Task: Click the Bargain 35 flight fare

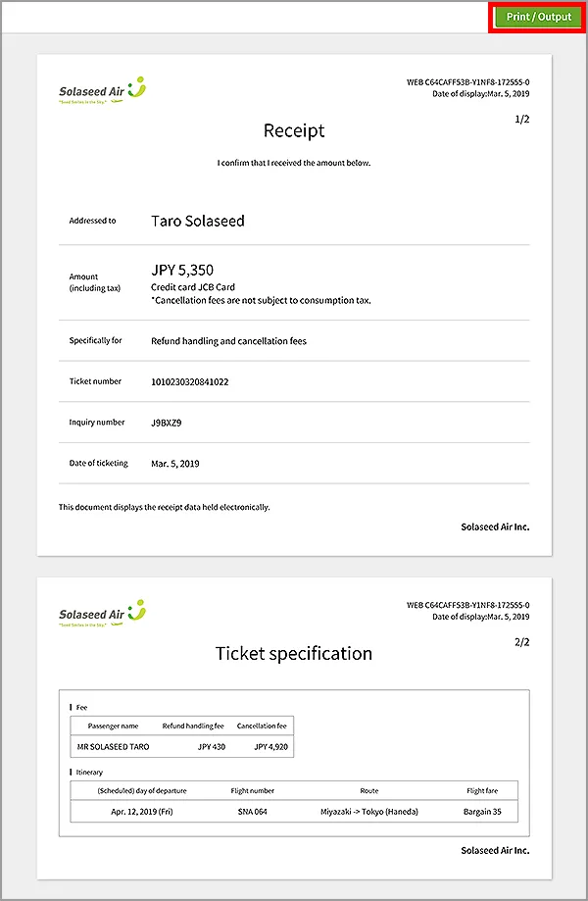Action: click(483, 812)
